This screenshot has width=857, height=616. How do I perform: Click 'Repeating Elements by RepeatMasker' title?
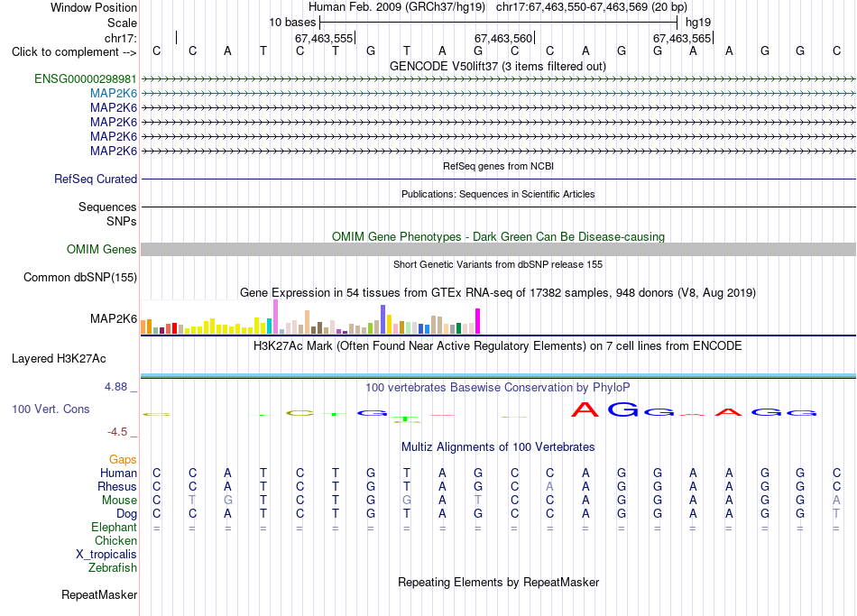499,582
